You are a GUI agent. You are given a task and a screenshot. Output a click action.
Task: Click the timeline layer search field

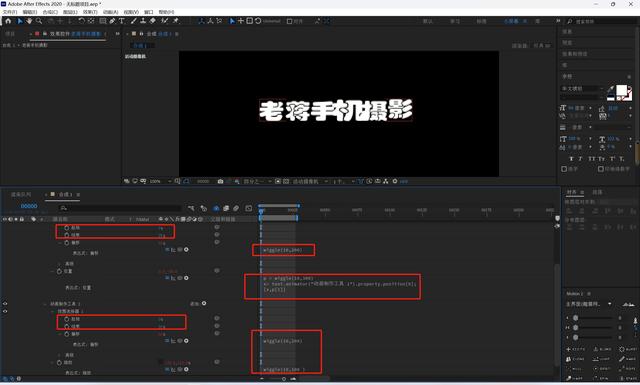120,208
